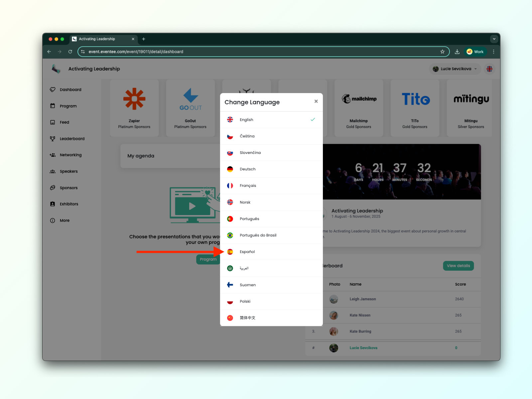Open browser downloads
The height and width of the screenshot is (399, 532).
click(x=457, y=52)
